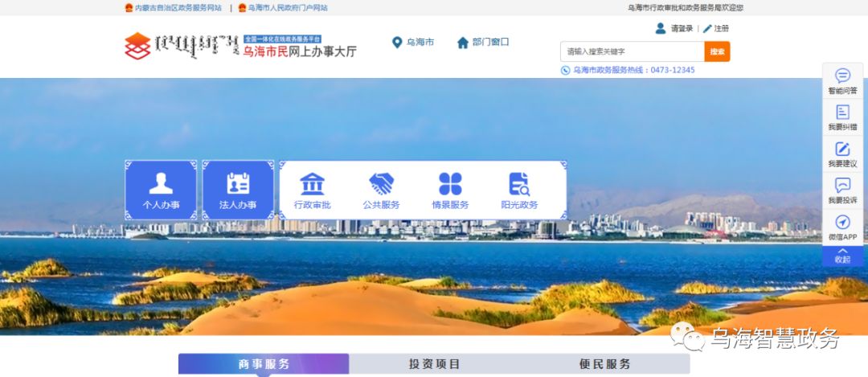Open the 部门窗口 department menu text

490,43
